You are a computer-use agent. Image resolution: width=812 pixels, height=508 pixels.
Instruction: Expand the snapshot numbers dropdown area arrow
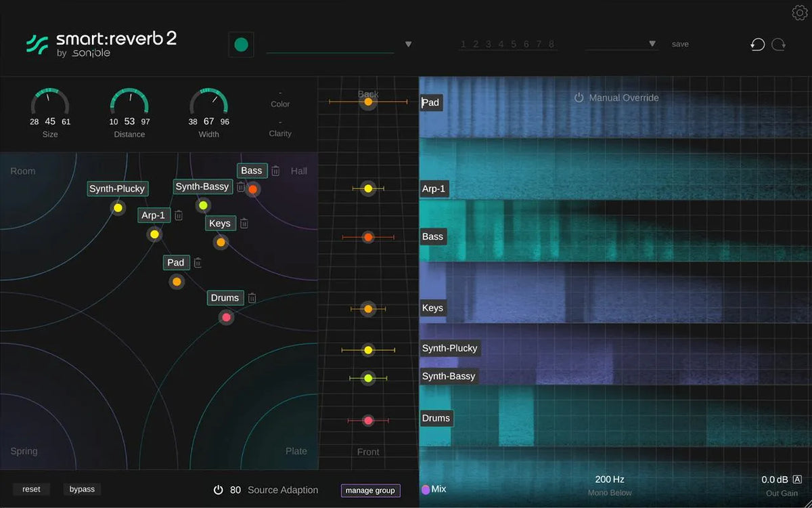(652, 43)
